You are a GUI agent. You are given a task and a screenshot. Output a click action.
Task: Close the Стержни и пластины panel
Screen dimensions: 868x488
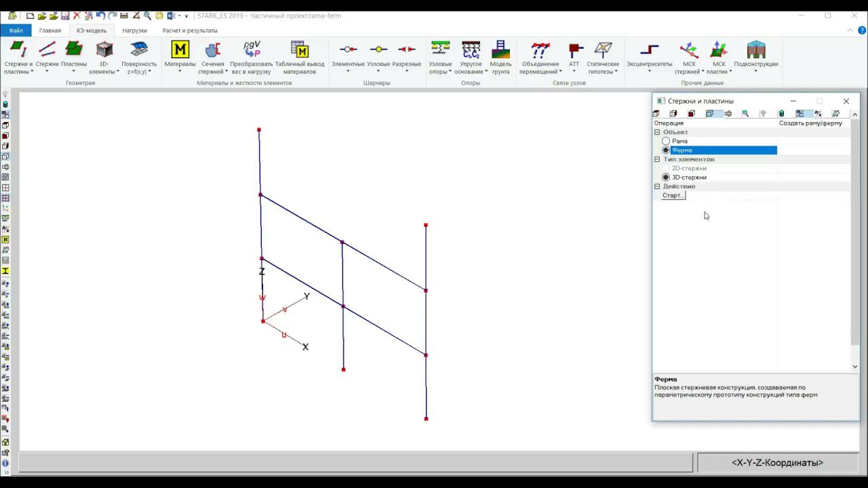tap(846, 101)
